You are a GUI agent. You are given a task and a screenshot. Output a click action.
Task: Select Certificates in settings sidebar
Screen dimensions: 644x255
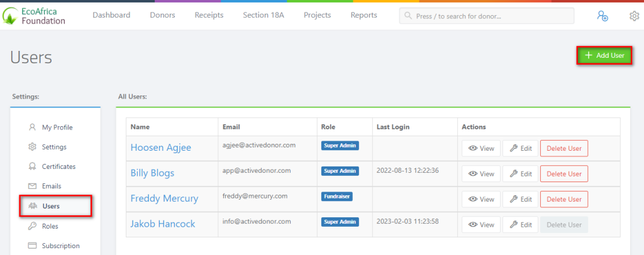click(58, 166)
